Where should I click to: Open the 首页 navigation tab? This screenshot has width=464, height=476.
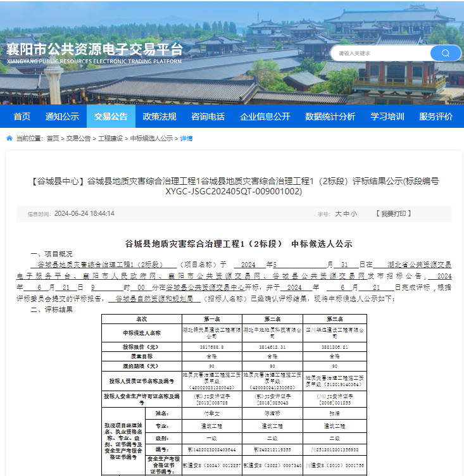[22, 116]
